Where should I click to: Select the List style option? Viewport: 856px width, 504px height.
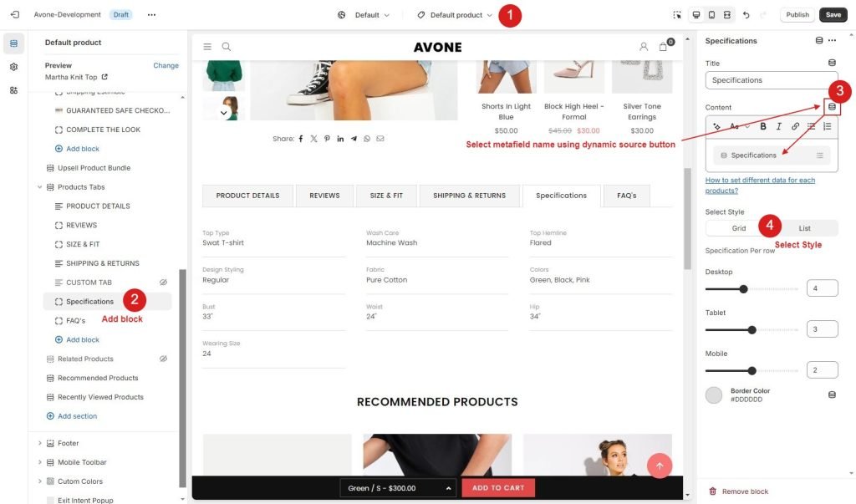805,228
